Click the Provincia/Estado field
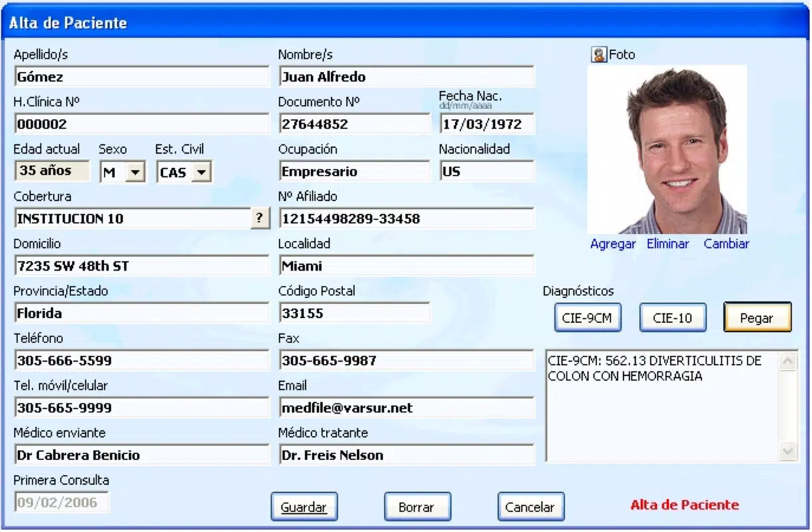 (141, 313)
